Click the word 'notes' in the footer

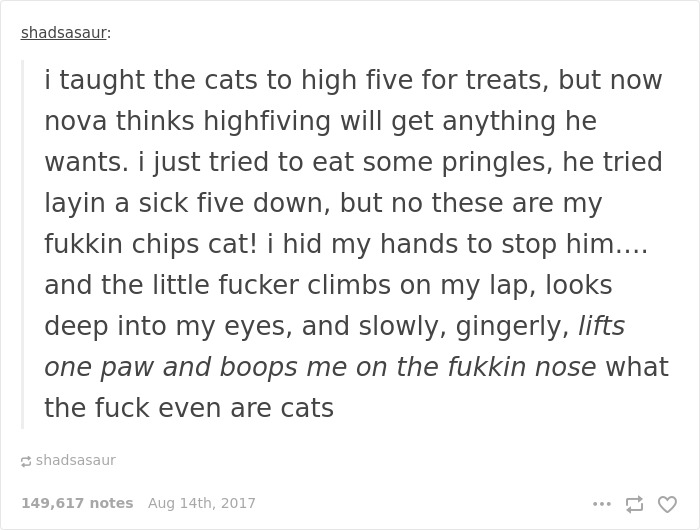pos(111,503)
